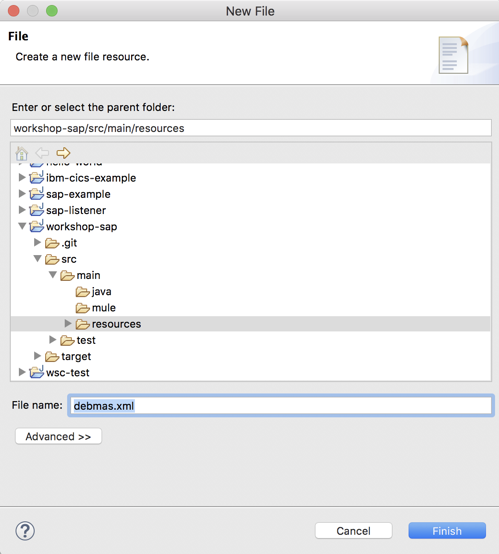Expand the test folder arrow

point(53,340)
